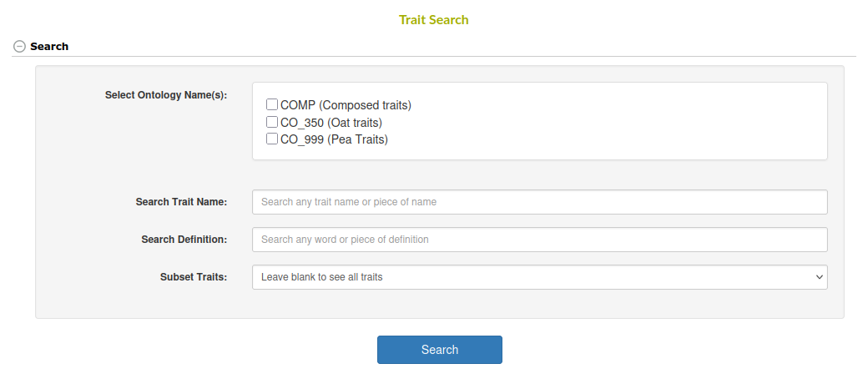Enable the CO_350 (Oat traits) checkbox
This screenshot has height=379, width=868.
click(272, 122)
